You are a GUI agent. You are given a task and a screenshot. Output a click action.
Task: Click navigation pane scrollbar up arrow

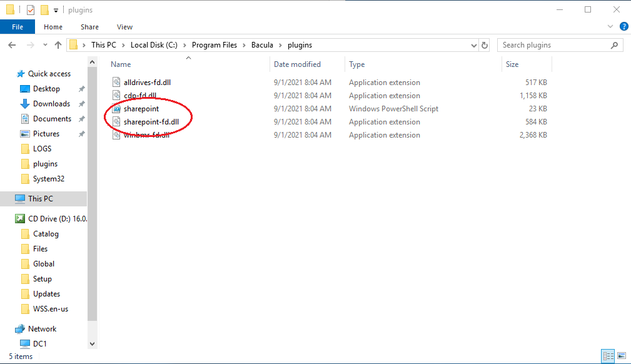92,62
